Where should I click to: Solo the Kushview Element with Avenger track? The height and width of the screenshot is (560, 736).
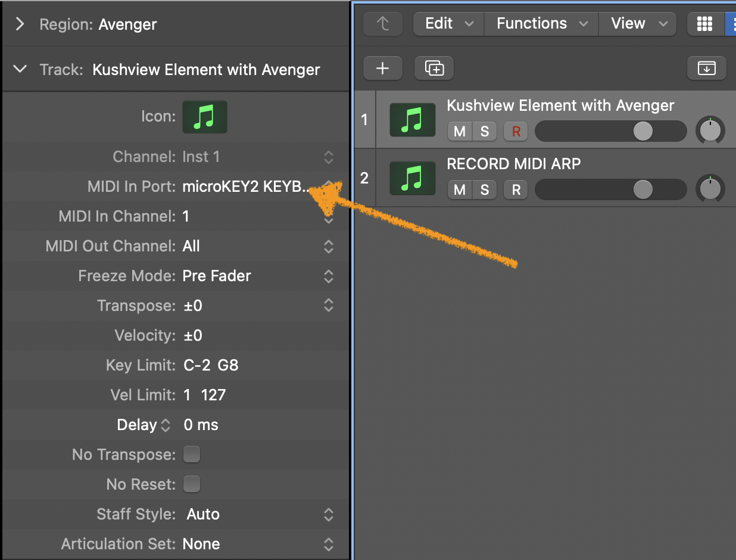(x=485, y=131)
